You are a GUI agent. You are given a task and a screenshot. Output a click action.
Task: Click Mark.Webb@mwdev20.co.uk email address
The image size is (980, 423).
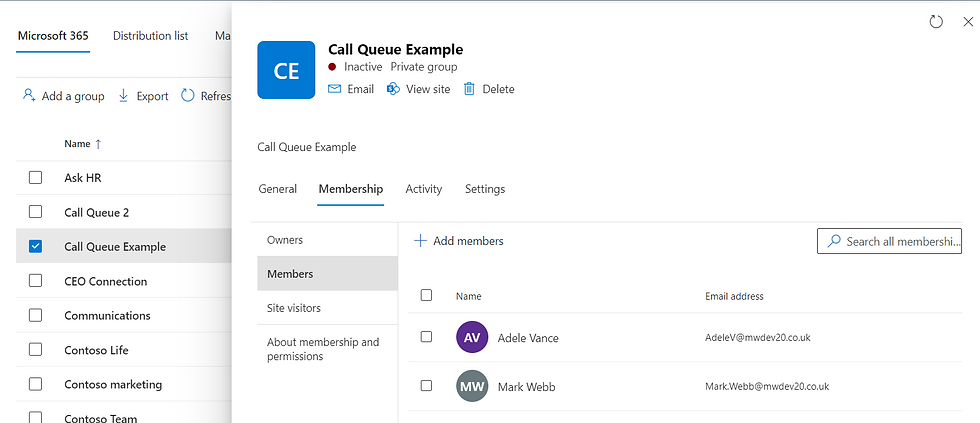(767, 386)
